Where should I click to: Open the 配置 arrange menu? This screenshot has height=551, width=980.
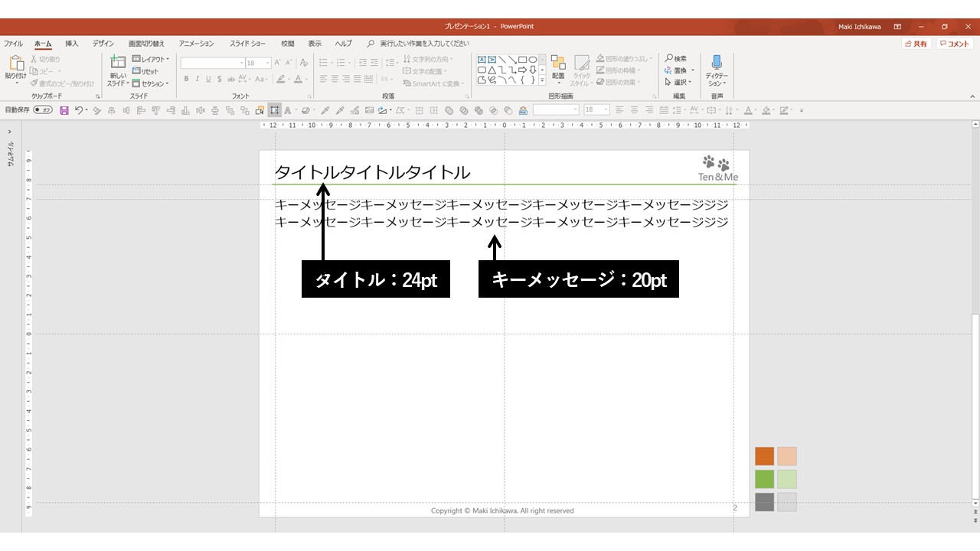point(558,69)
